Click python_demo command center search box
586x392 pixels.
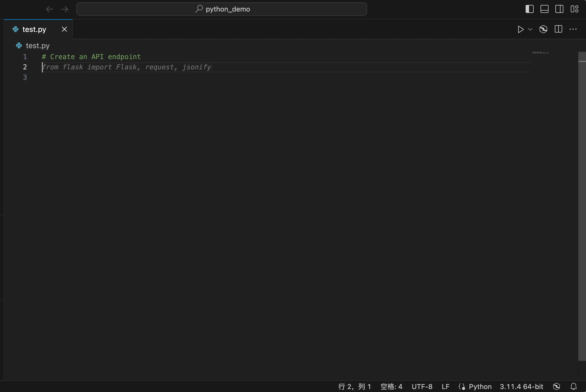coord(222,9)
